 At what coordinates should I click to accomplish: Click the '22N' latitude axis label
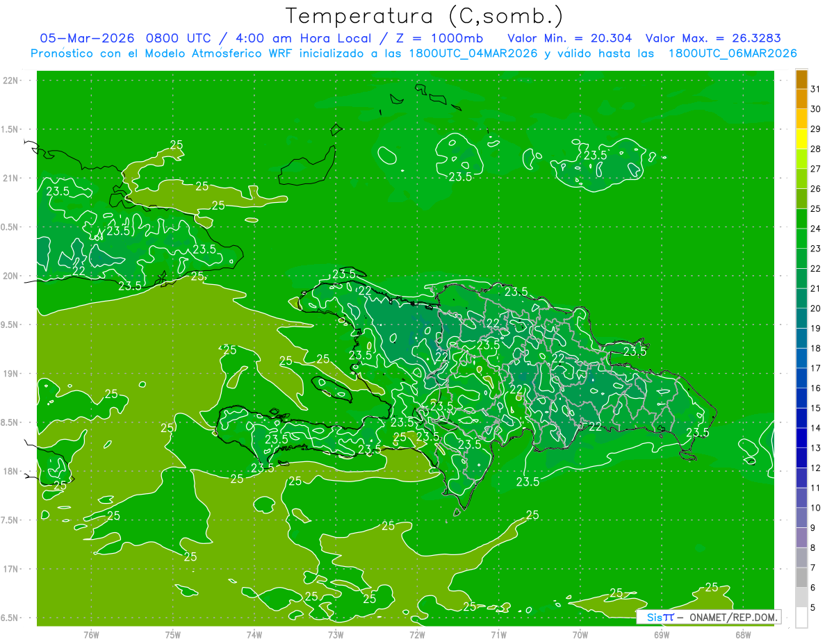click(x=12, y=81)
